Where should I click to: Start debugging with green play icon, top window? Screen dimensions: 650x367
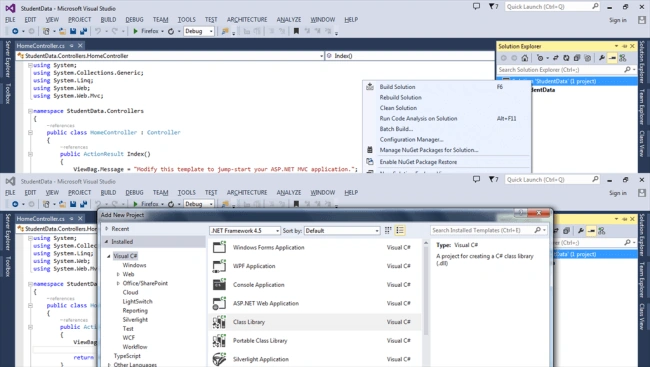point(135,31)
